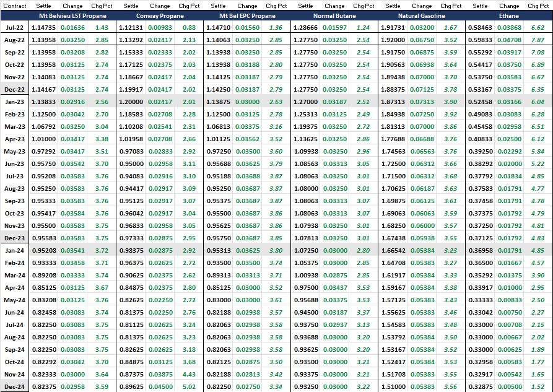This screenshot has width=553, height=392.
Task: Select May-23 Mt Bel EPC settle 0.97250
Action: point(219,151)
